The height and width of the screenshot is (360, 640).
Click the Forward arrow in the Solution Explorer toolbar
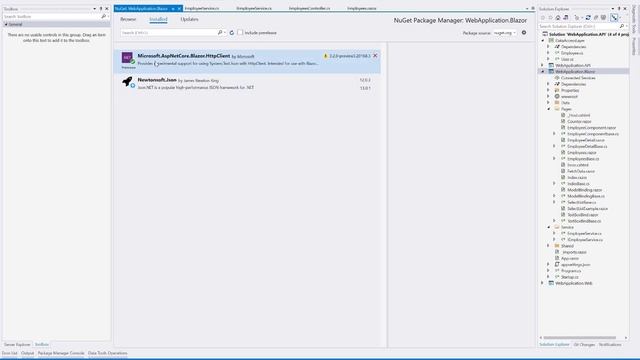(x=550, y=18)
